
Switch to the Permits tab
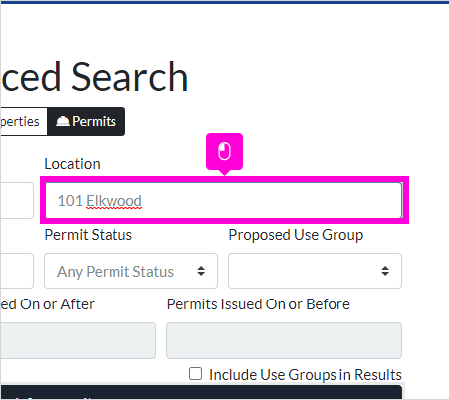point(86,121)
